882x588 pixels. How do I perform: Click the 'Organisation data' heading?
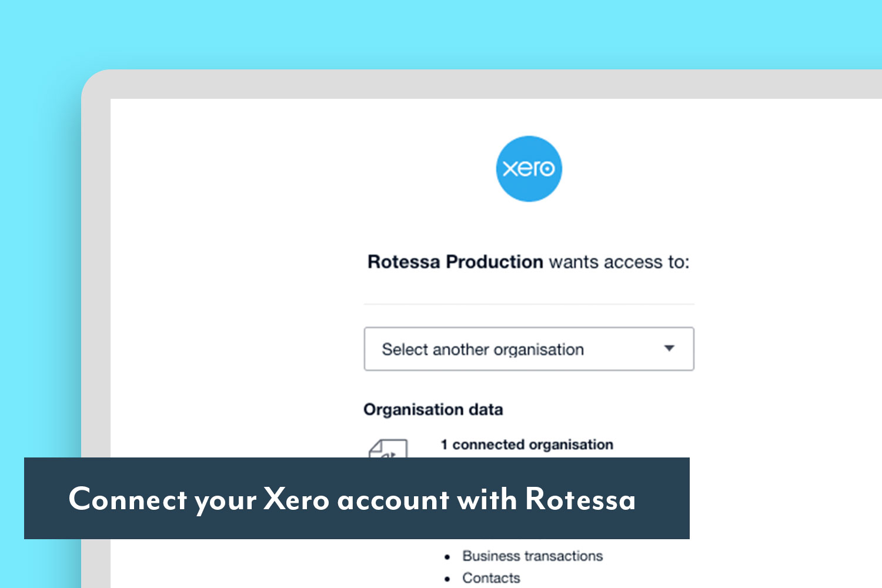point(433,409)
